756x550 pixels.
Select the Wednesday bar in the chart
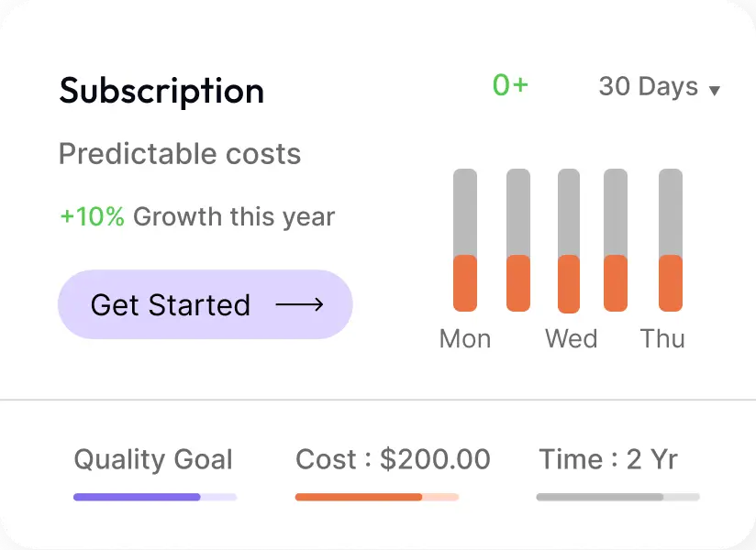click(571, 243)
